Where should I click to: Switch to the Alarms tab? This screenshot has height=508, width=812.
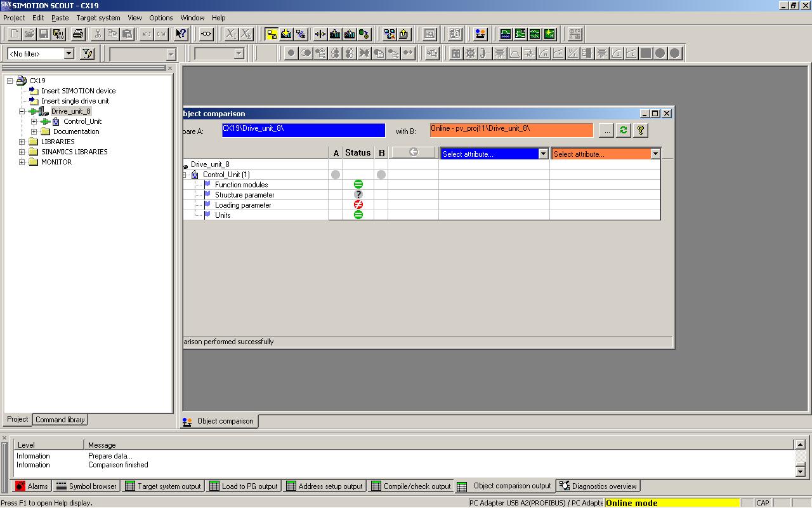pyautogui.click(x=31, y=486)
